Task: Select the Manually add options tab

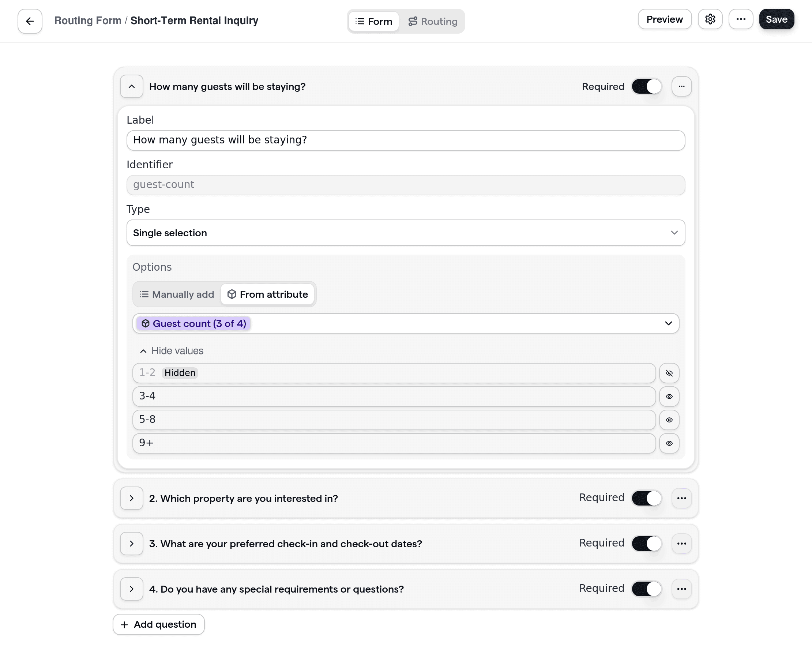Action: coord(176,294)
